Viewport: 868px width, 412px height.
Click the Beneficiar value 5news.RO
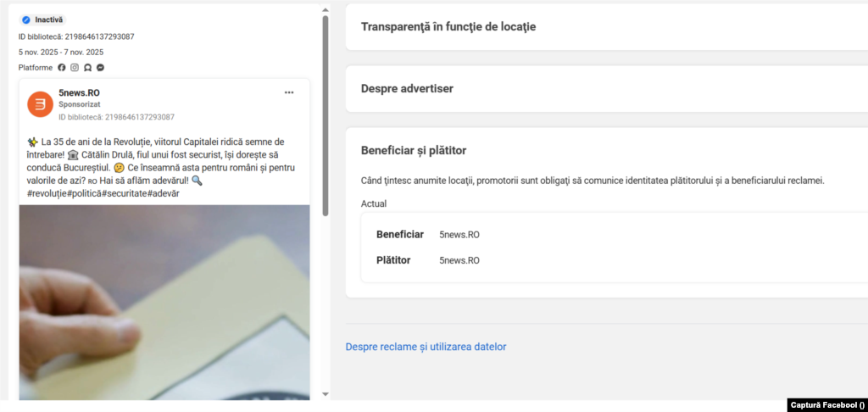[x=459, y=235]
